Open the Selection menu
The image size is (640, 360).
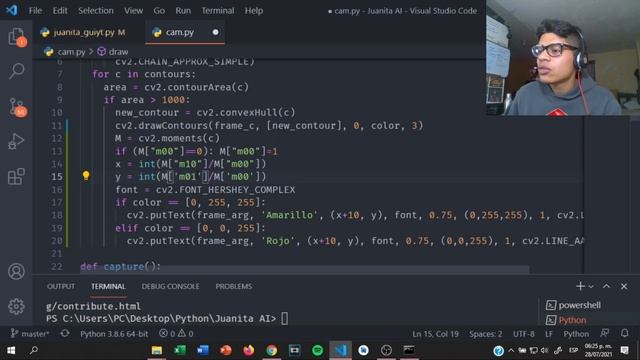coord(96,11)
